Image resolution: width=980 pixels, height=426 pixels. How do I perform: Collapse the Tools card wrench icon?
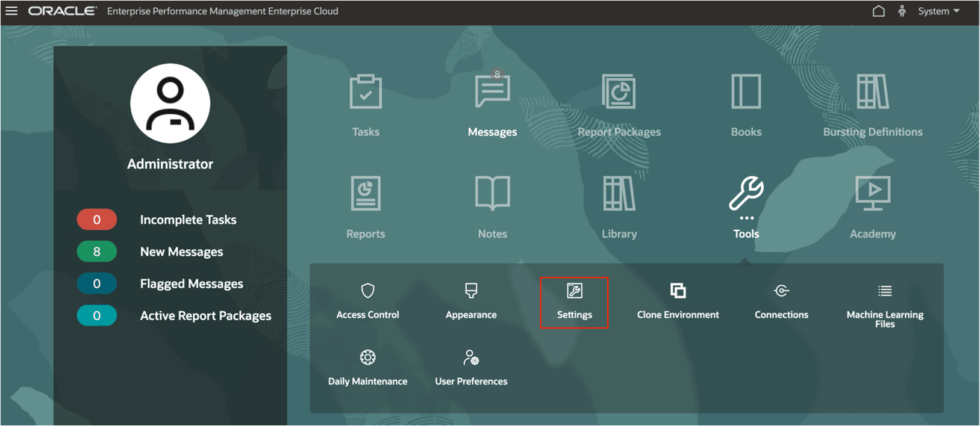point(746,193)
